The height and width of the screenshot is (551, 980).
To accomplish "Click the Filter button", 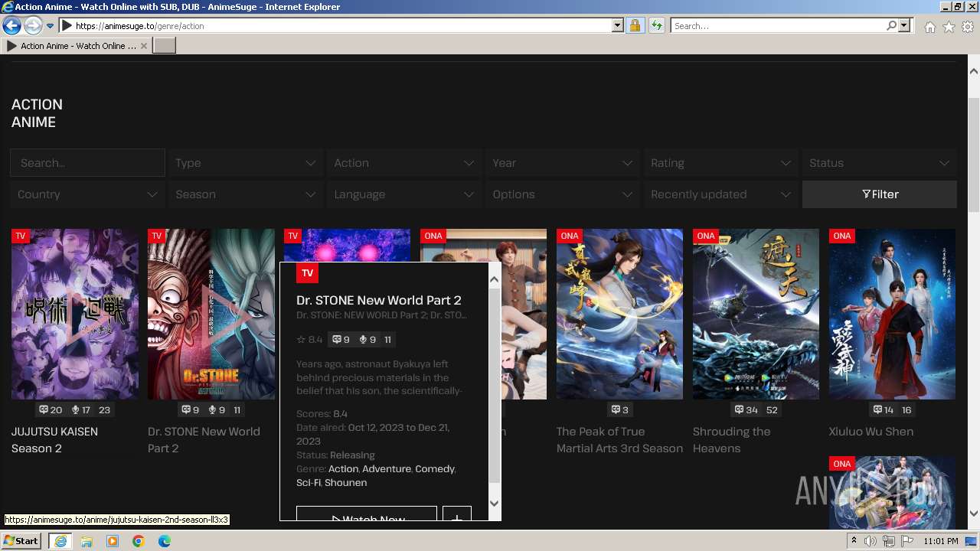I will pyautogui.click(x=880, y=194).
